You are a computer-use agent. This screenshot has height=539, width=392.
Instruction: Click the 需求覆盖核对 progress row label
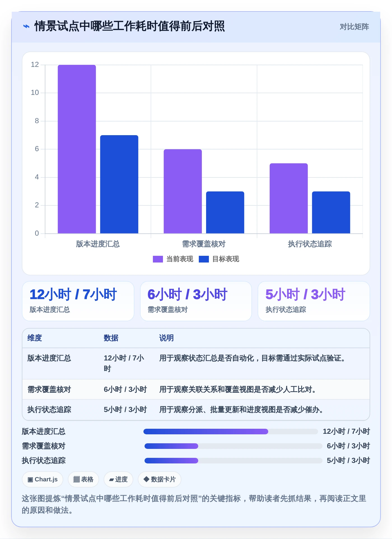[44, 446]
